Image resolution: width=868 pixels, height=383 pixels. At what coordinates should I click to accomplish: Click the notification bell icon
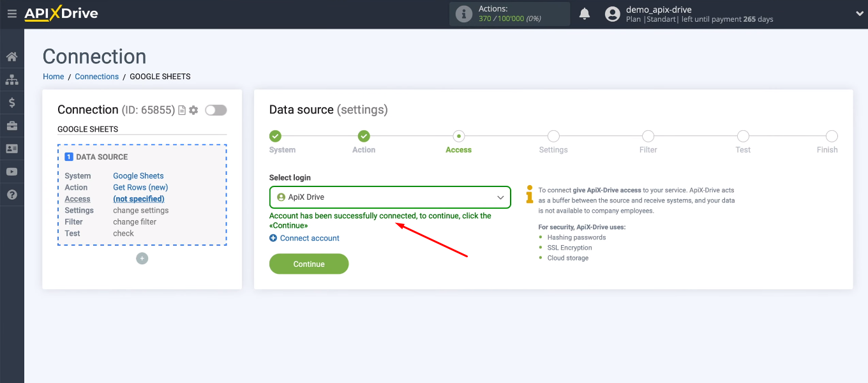pos(584,13)
